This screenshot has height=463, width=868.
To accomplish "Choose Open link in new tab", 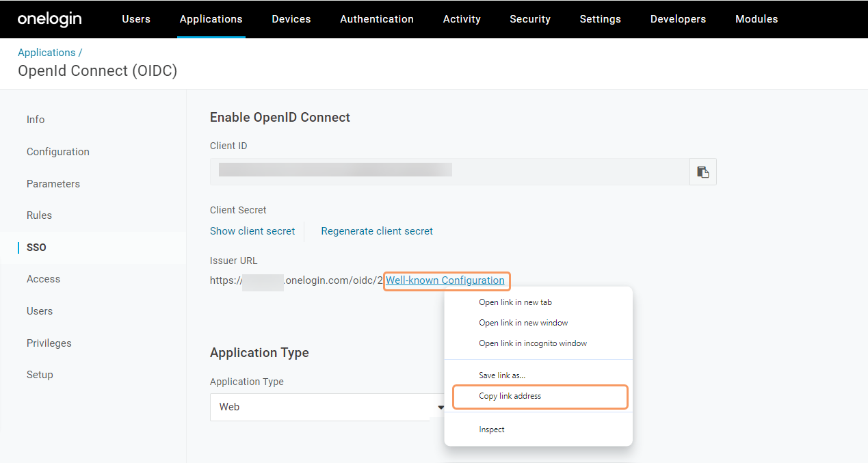I will coord(515,302).
